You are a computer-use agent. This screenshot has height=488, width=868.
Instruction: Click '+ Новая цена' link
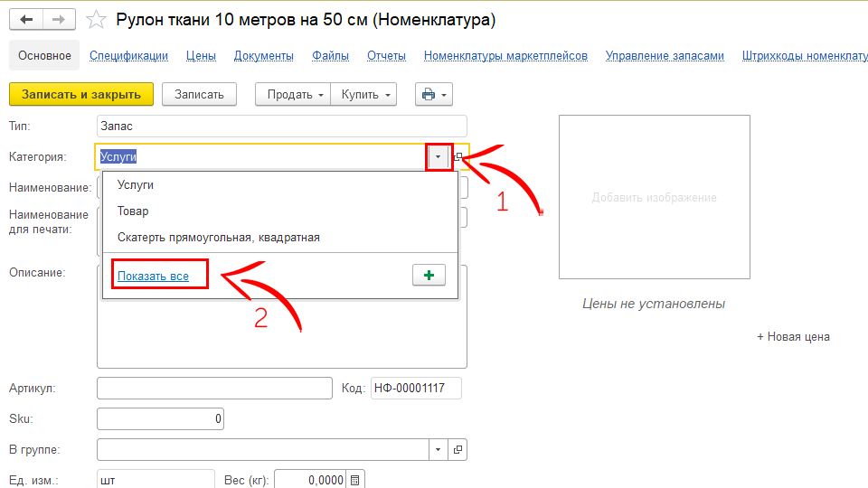click(x=793, y=337)
